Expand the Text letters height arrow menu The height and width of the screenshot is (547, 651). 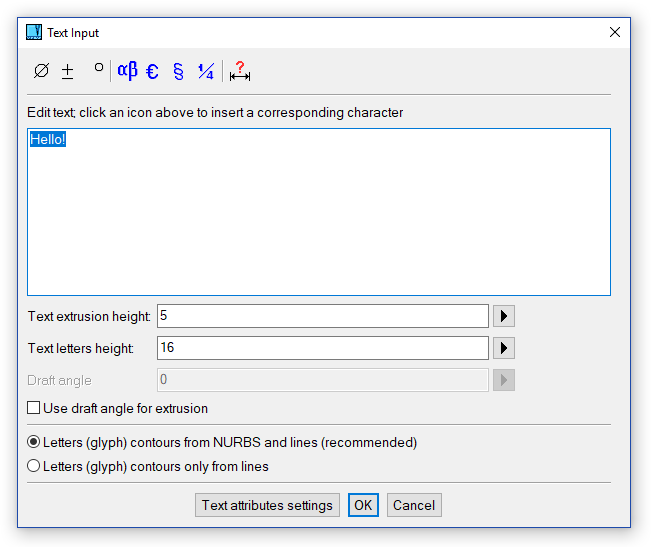click(504, 348)
